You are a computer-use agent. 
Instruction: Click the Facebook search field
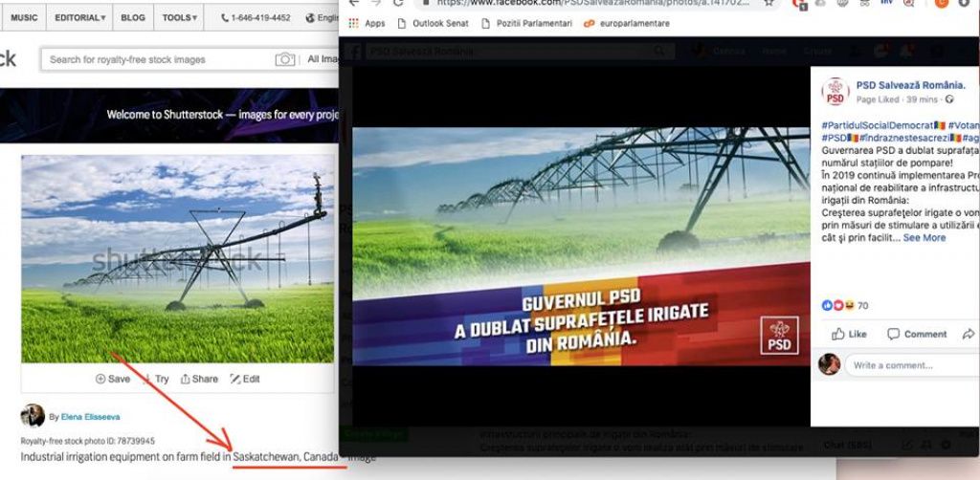[x=521, y=52]
